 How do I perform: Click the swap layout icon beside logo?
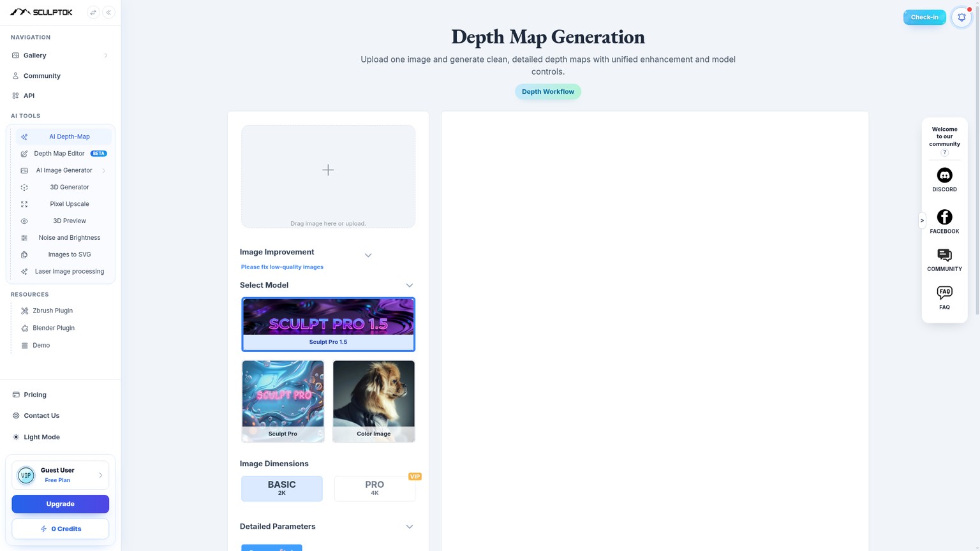point(93,12)
